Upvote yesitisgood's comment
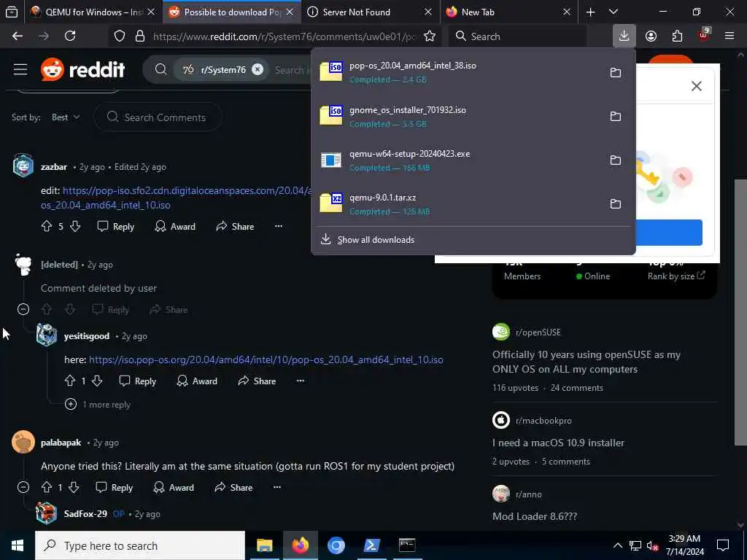The width and height of the screenshot is (747, 560). 70,381
